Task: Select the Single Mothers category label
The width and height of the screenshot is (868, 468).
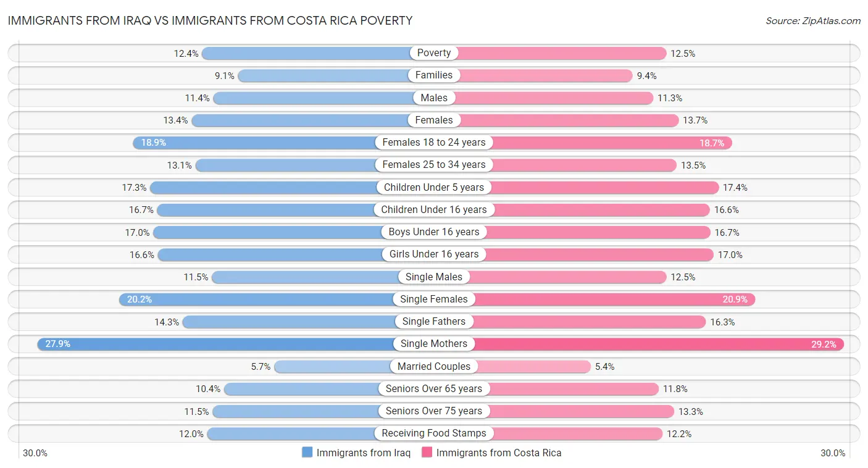Action: coord(434,344)
